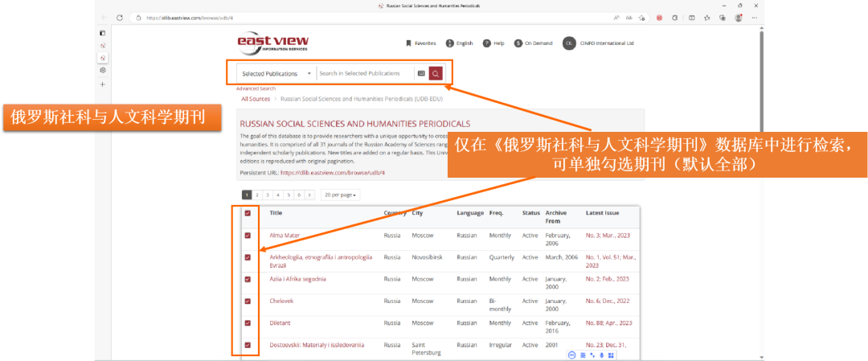Image resolution: width=868 pixels, height=361 pixels.
Task: Go back with the browser back arrow
Action: pos(104,18)
